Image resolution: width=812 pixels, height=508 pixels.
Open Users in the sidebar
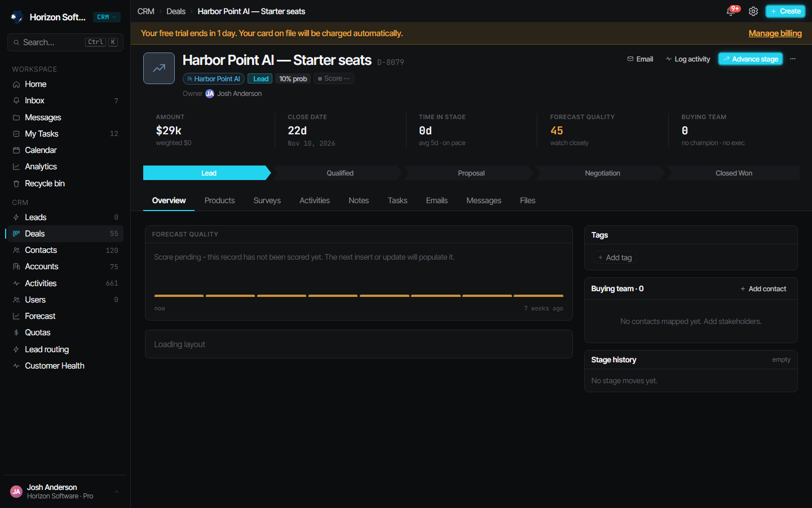click(65, 300)
